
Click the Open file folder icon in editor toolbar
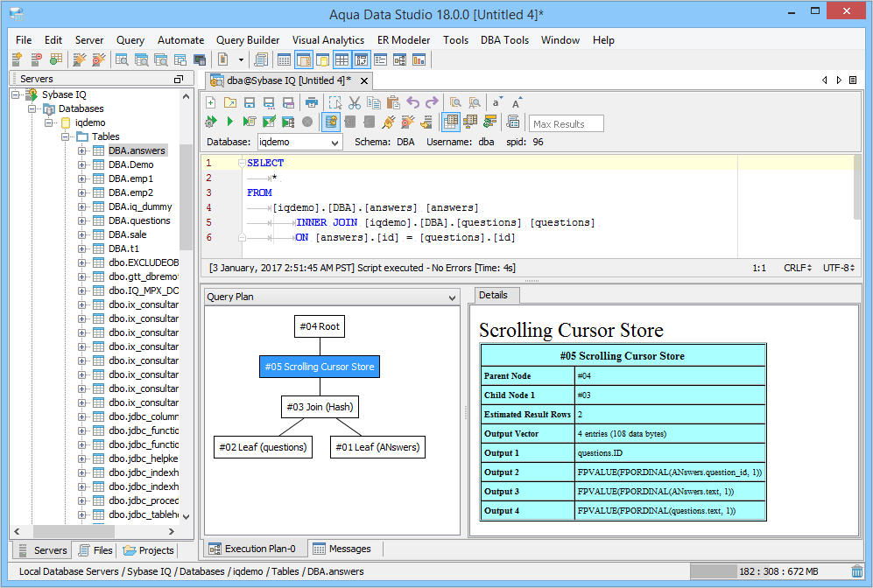point(230,102)
